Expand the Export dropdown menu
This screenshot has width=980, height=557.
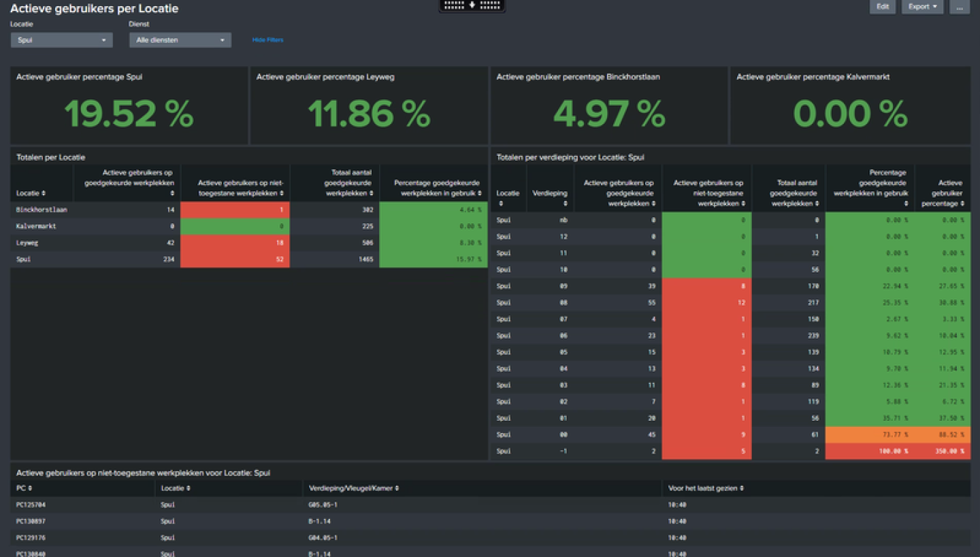click(922, 7)
